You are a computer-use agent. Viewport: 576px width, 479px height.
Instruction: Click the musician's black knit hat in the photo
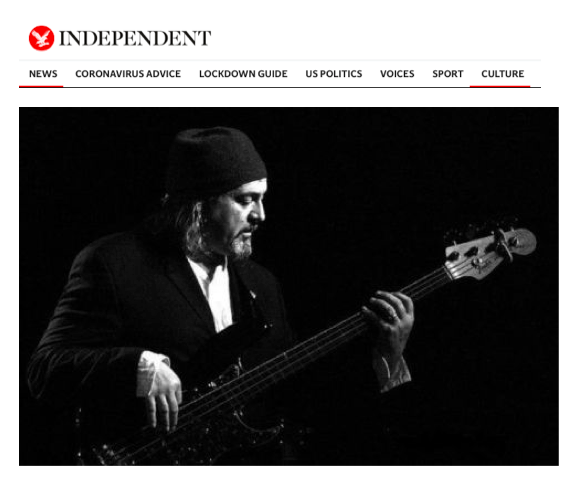point(216,160)
